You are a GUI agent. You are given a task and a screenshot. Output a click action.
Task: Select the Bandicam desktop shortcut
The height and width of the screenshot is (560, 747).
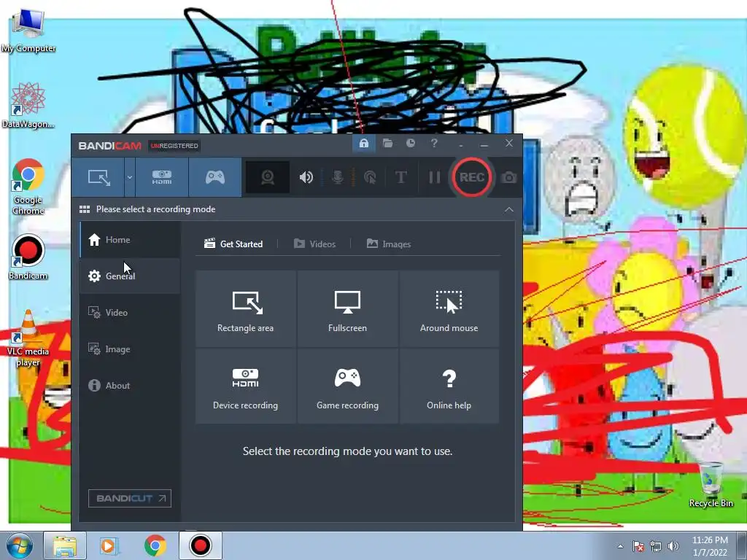(28, 257)
